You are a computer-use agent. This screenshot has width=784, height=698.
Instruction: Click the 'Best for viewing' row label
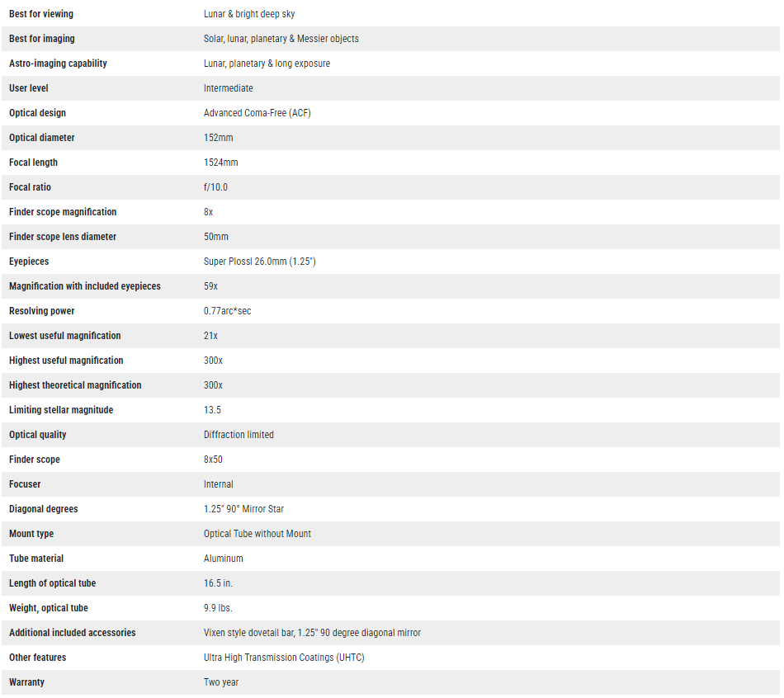click(x=40, y=14)
